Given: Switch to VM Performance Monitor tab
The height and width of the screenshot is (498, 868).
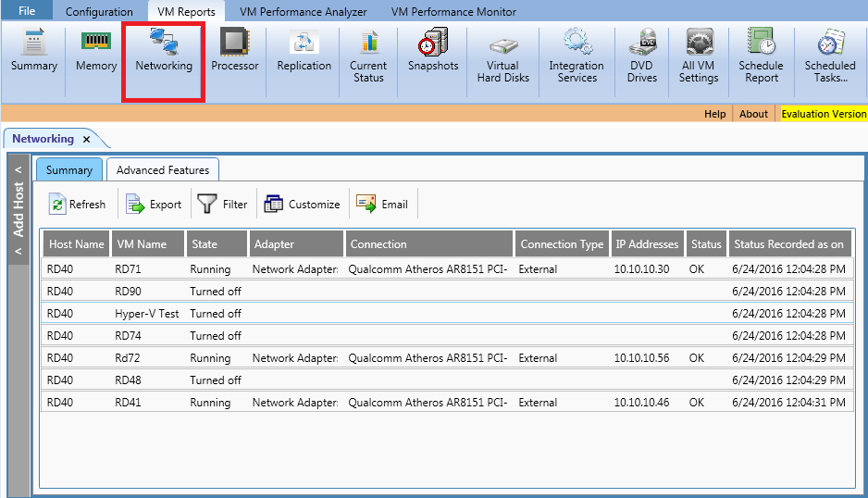Looking at the screenshot, I should (453, 12).
